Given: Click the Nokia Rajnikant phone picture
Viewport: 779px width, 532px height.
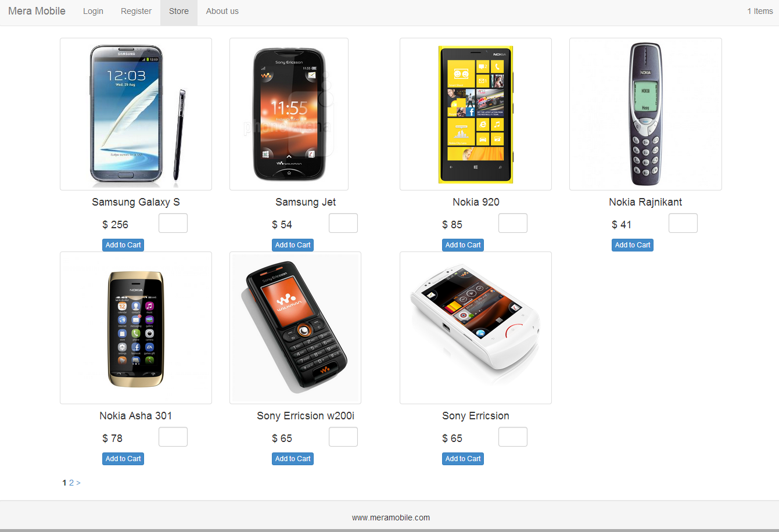Looking at the screenshot, I should click(x=645, y=114).
